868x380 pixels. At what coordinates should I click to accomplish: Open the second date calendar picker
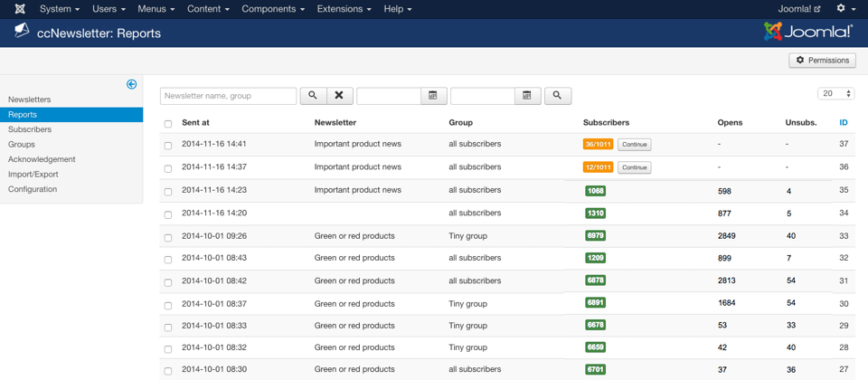[527, 96]
